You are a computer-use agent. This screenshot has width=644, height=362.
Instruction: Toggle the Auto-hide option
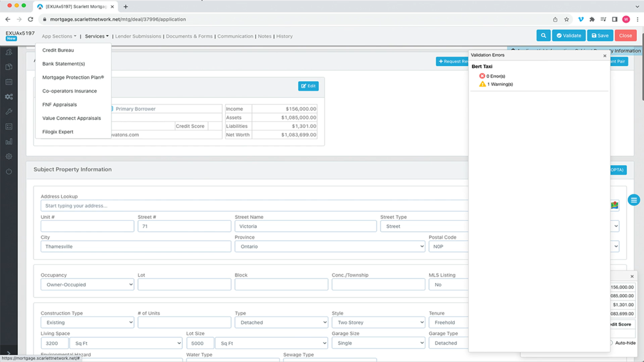point(611,343)
